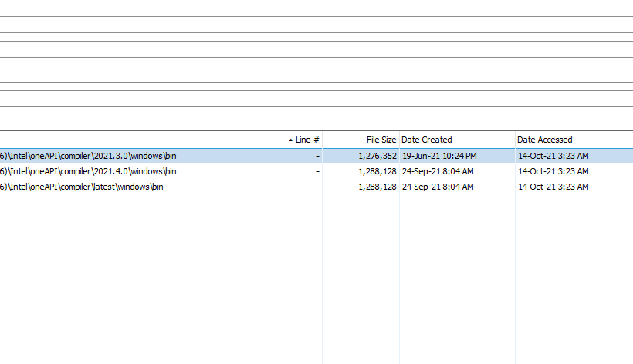Click the 19-Jun-21 10:24 PM created date
Viewport: 633px width, 364px height.
point(439,156)
